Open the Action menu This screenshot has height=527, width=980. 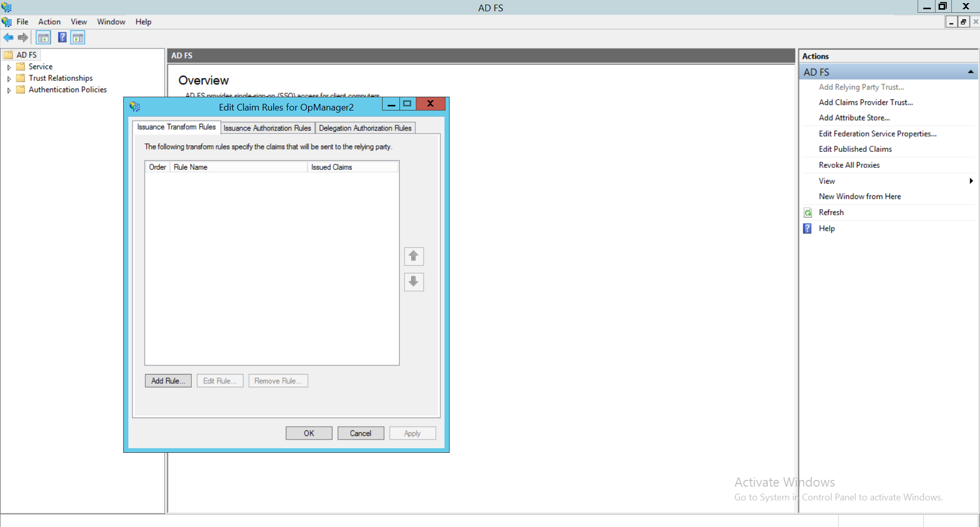pos(49,21)
